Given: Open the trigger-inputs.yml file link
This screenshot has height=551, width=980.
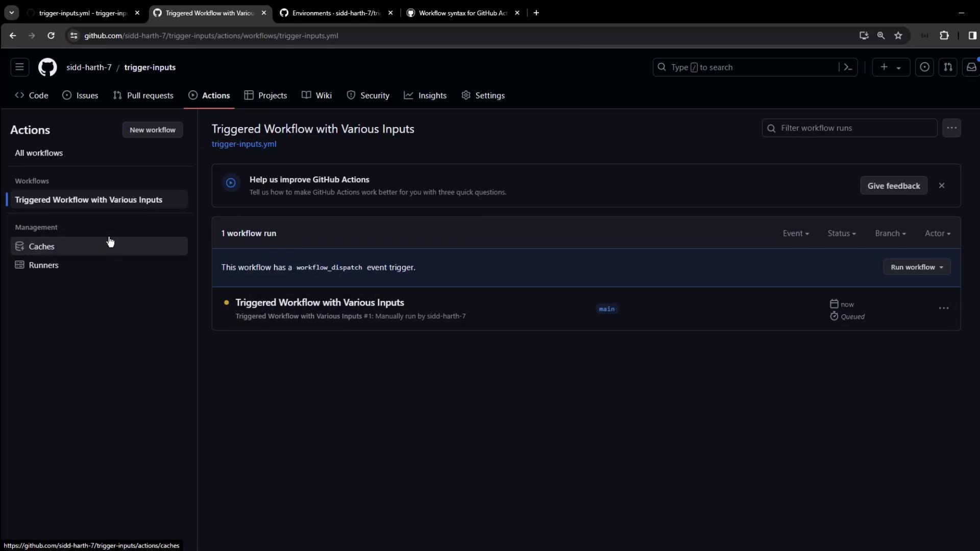Looking at the screenshot, I should pos(244,144).
